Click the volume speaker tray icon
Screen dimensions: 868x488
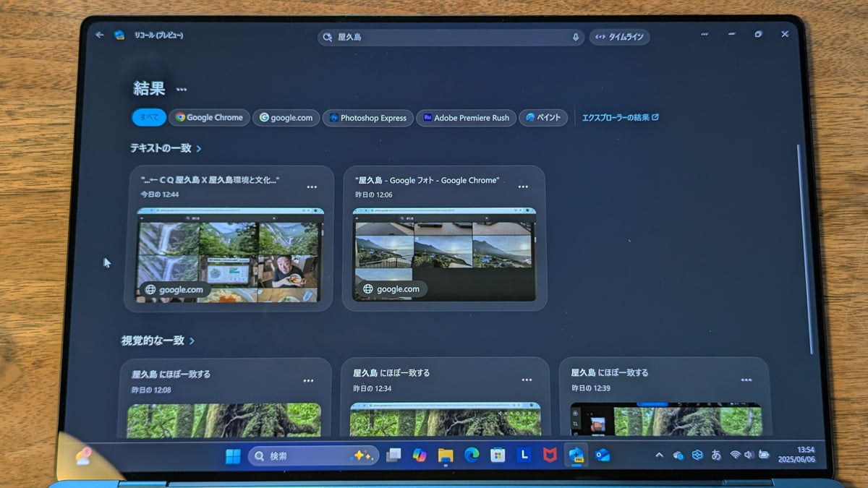[749, 455]
